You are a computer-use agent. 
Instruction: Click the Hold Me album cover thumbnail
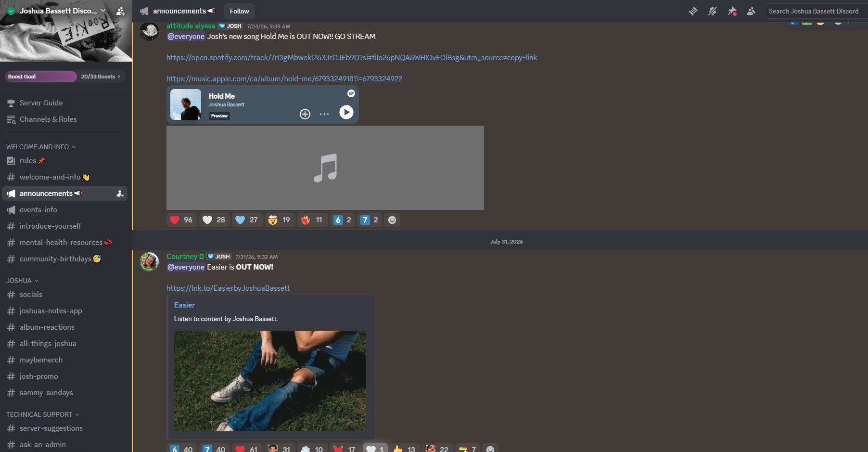click(186, 104)
